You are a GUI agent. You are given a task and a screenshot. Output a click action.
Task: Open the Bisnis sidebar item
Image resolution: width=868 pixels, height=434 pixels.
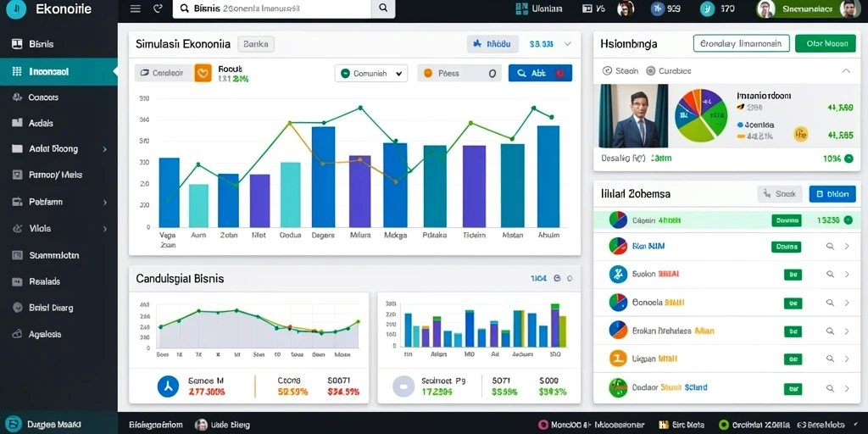point(58,44)
